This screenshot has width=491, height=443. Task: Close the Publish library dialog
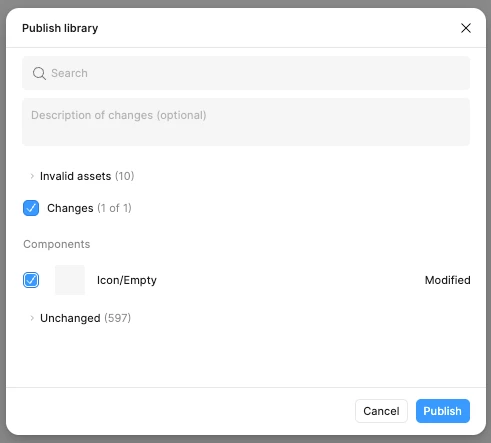(466, 28)
